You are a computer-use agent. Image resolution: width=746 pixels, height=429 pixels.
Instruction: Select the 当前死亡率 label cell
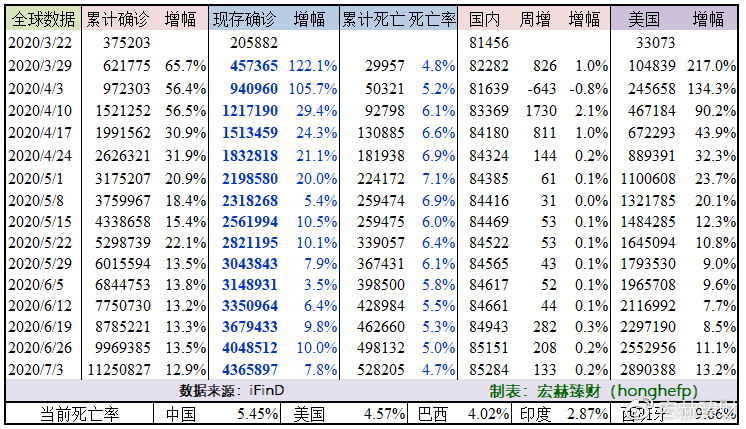(x=78, y=414)
